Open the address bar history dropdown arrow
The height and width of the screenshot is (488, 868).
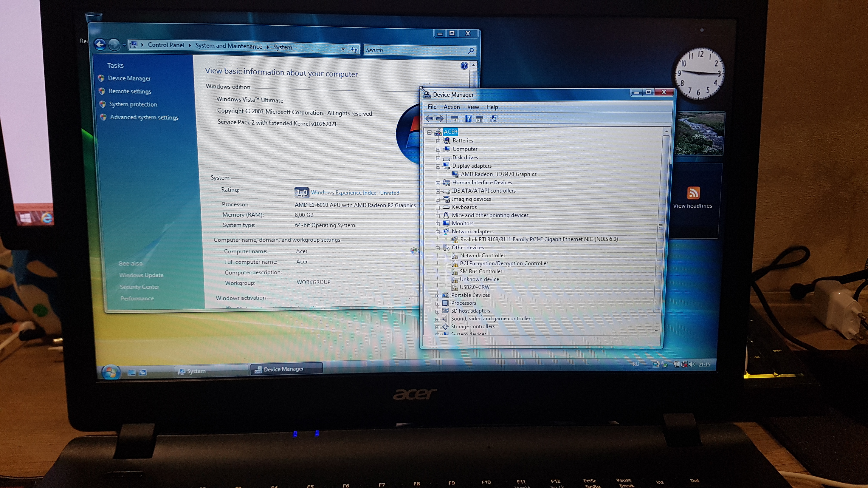343,49
